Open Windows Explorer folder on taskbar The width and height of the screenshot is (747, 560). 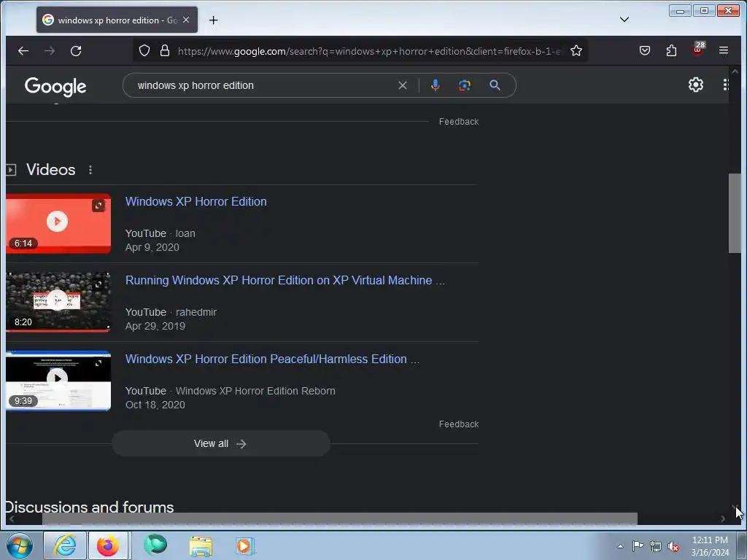tap(201, 545)
